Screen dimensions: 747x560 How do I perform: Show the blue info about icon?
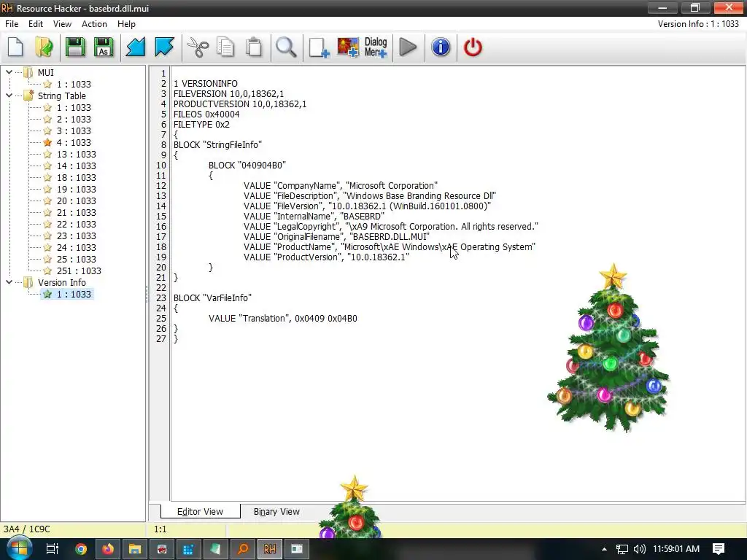point(440,47)
